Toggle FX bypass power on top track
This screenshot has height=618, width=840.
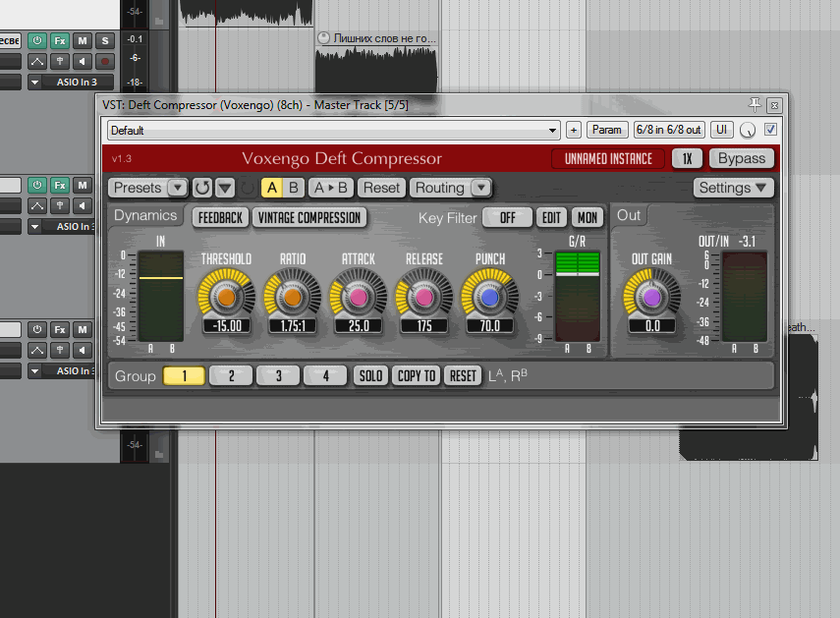coord(37,40)
